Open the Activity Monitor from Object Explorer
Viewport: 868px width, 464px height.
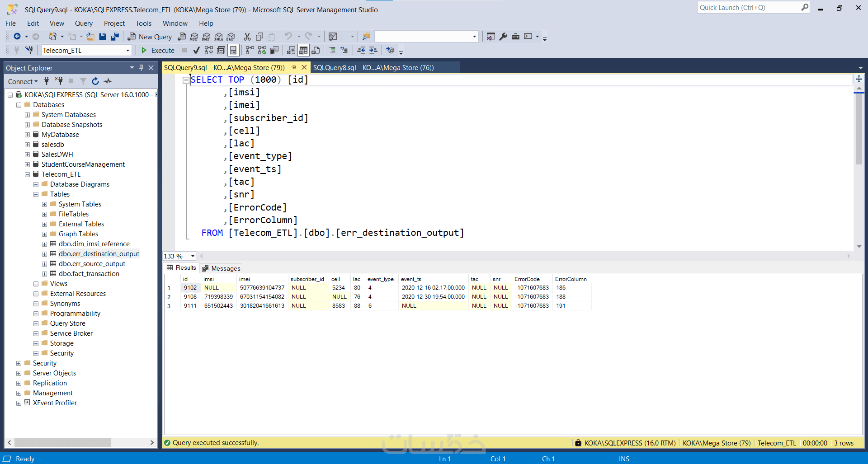(108, 81)
